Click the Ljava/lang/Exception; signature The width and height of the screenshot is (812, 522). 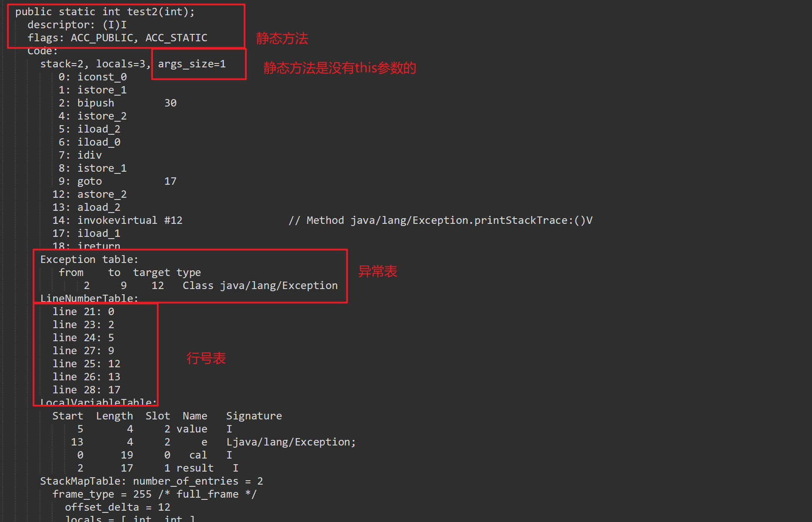point(290,442)
